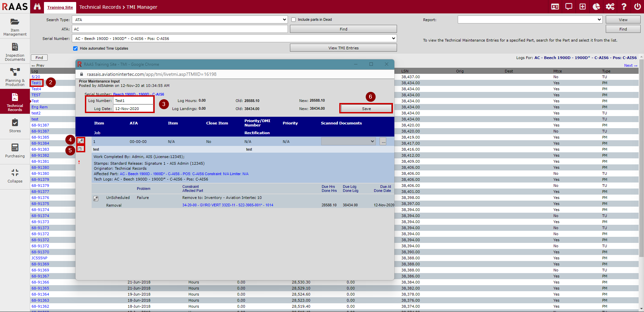Click the Log Date input field

(133, 108)
